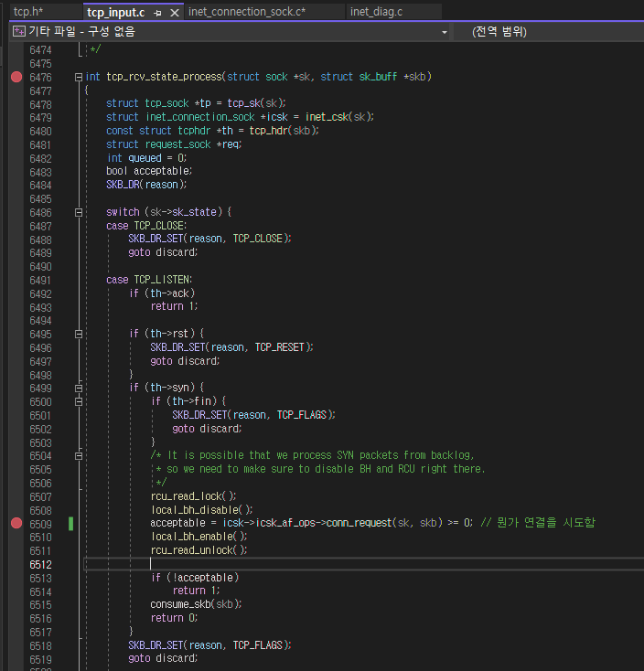The image size is (644, 671).
Task: Open the 전역 범위 scope dropdown
Action: click(x=499, y=32)
